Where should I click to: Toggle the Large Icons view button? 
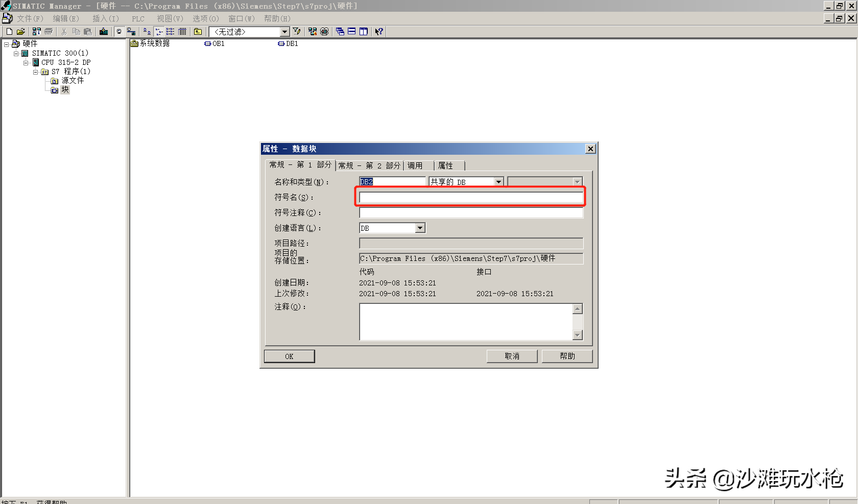pyautogui.click(x=147, y=32)
